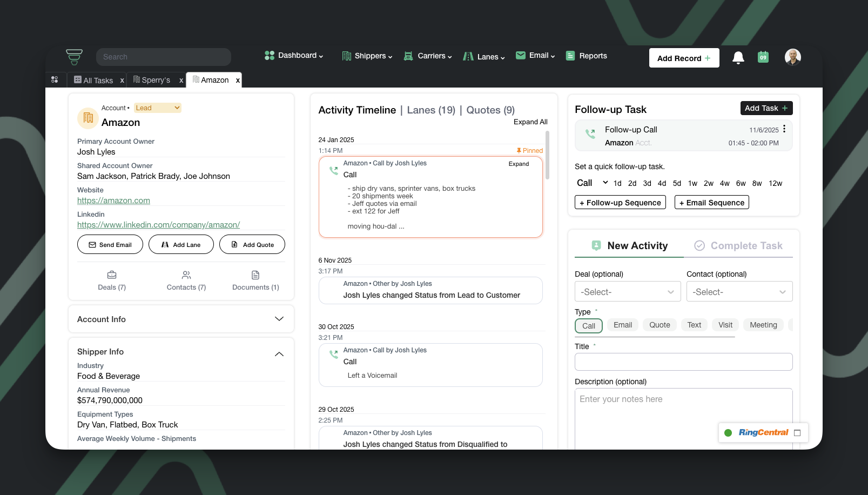
Task: Open Follow-up Call options menu
Action: [784, 129]
